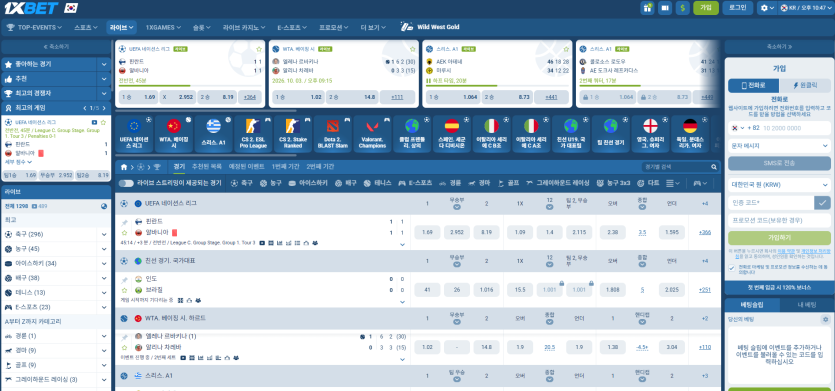Open TOP-EVENTS menu

point(34,27)
